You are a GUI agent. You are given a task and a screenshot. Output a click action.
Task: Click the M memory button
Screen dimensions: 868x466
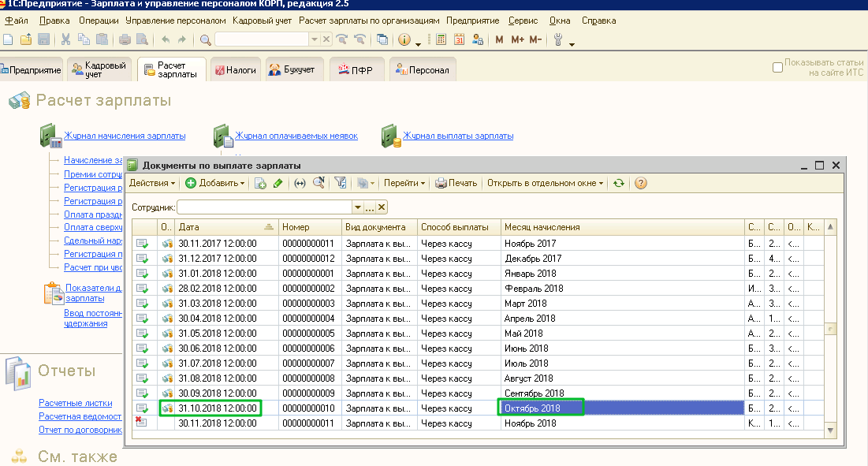tap(499, 39)
